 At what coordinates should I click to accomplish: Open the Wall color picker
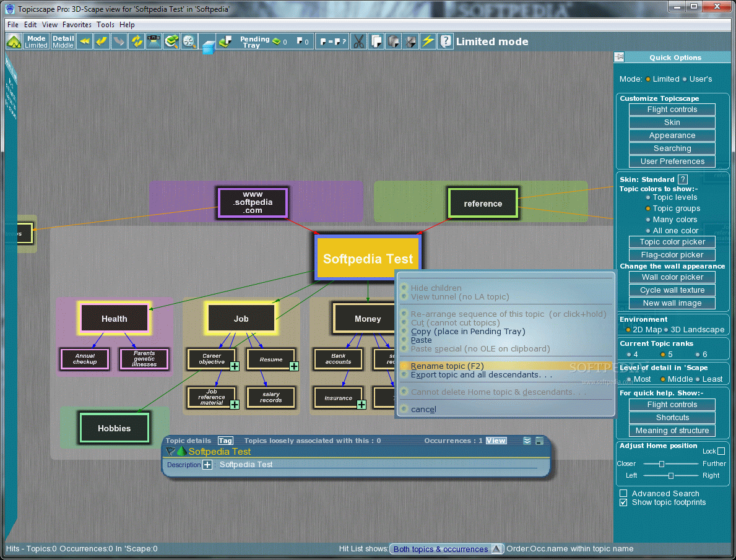click(672, 277)
